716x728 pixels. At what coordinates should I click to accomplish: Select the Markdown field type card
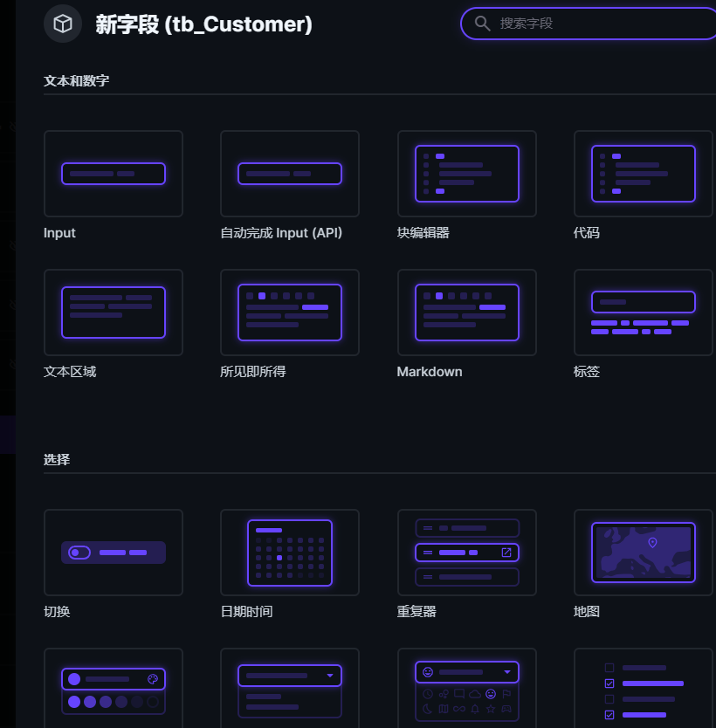[x=466, y=312]
